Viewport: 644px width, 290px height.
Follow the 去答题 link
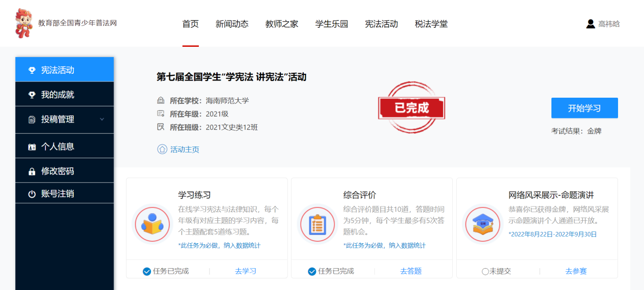point(411,271)
